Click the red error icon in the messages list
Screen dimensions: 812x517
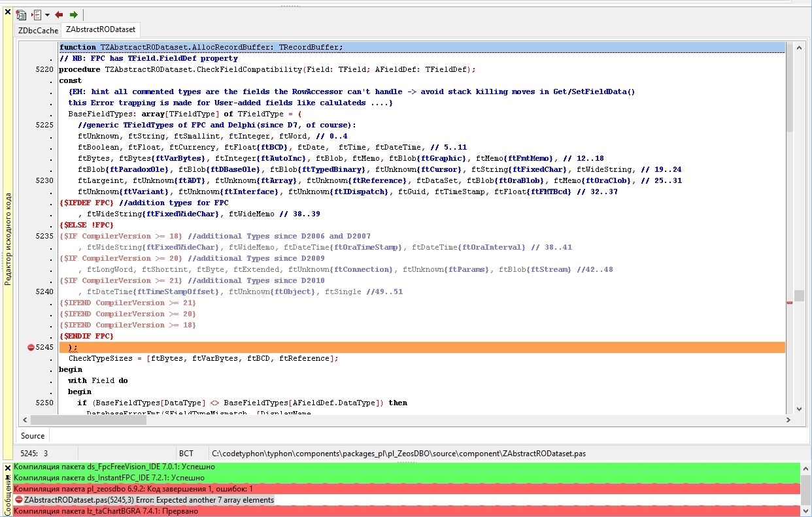point(18,500)
